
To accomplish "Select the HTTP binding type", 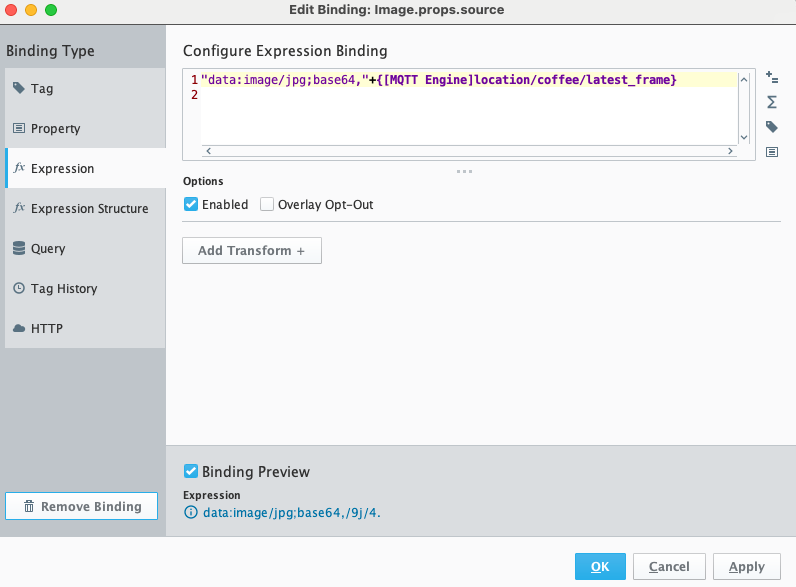I will pos(85,329).
